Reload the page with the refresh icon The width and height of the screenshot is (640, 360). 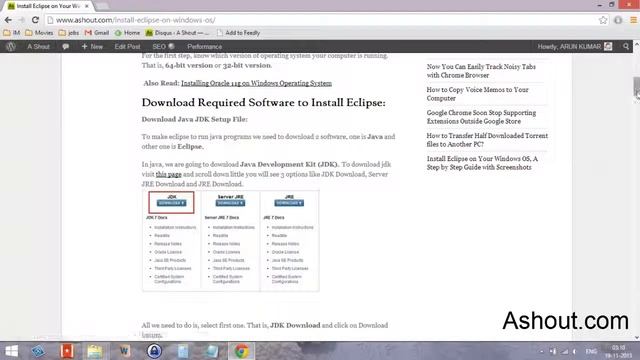pos(35,20)
